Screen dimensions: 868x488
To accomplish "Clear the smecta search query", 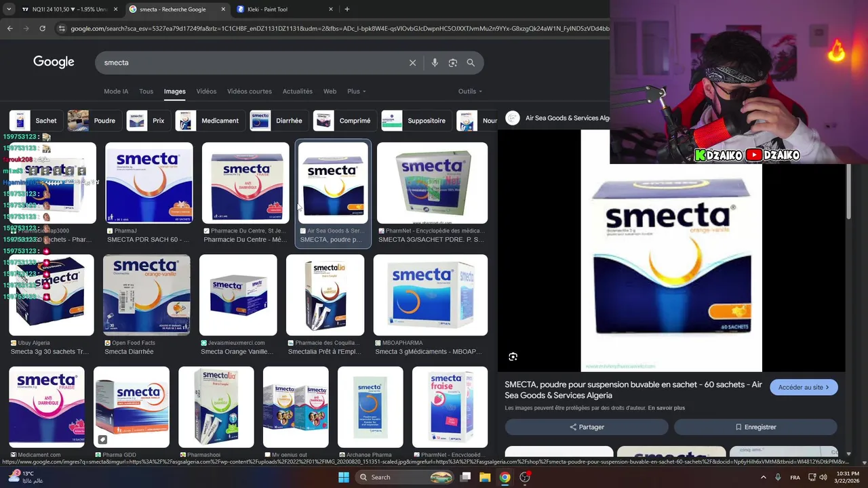I will (412, 62).
